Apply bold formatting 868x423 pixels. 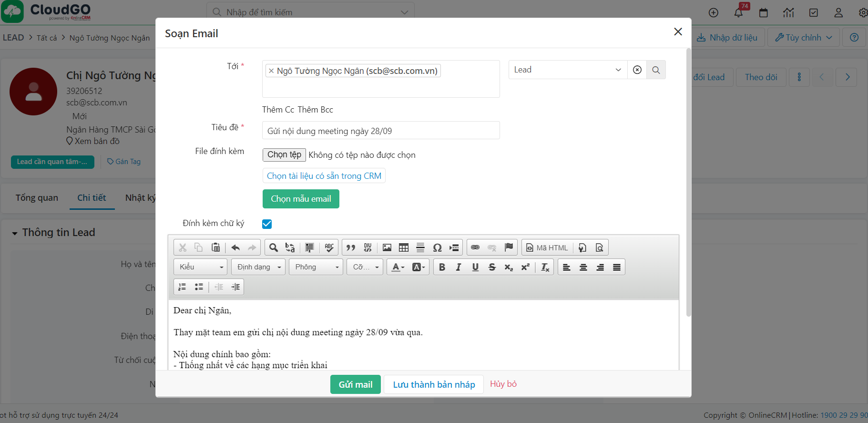(x=442, y=267)
